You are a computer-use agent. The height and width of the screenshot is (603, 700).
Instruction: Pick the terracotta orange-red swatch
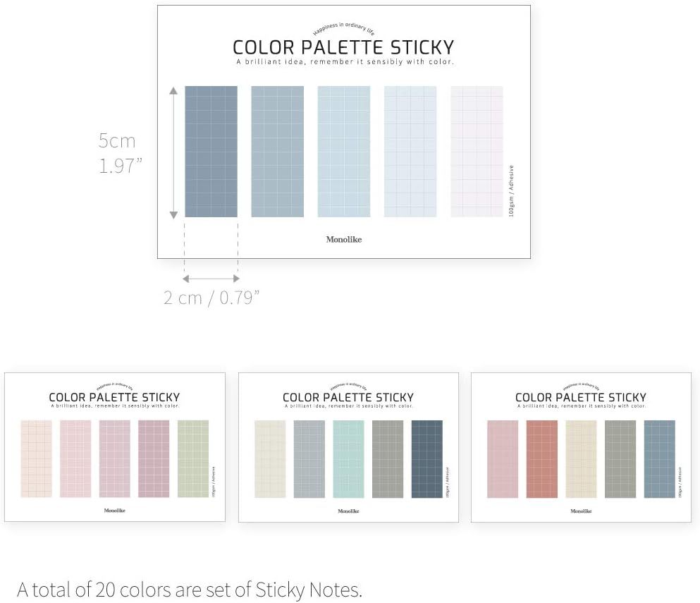point(541,458)
